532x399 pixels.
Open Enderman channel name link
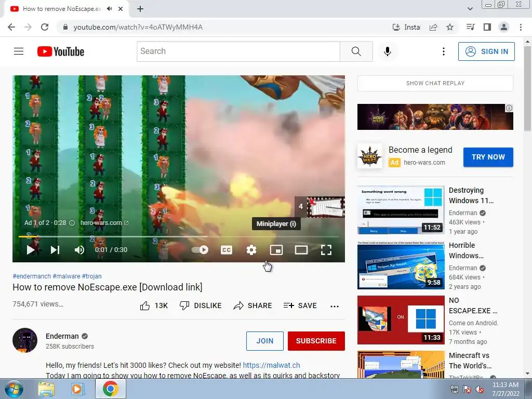point(62,336)
